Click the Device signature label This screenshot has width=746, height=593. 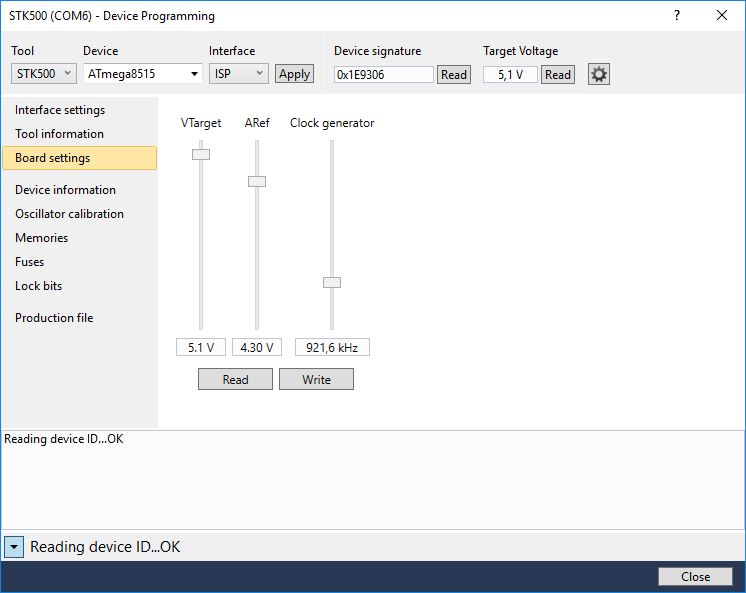[378, 51]
